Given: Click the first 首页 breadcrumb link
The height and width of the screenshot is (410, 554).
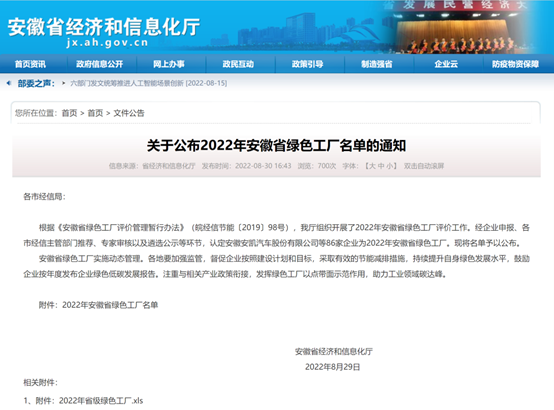Looking at the screenshot, I should [x=69, y=113].
